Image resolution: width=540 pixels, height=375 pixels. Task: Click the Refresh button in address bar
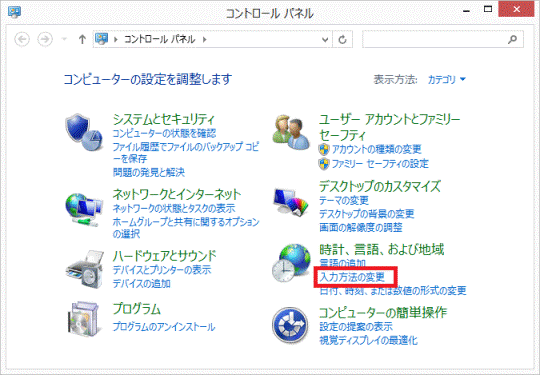(x=342, y=40)
